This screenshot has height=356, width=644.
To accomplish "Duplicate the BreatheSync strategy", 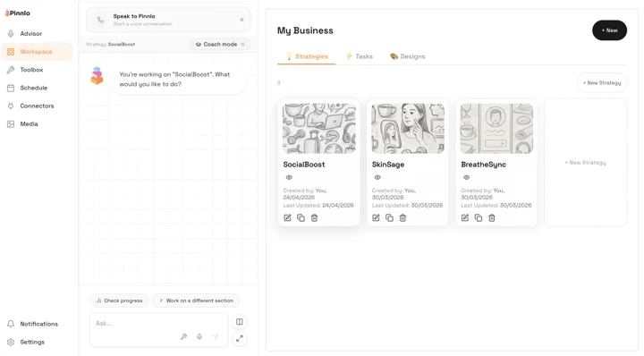I will (x=479, y=218).
